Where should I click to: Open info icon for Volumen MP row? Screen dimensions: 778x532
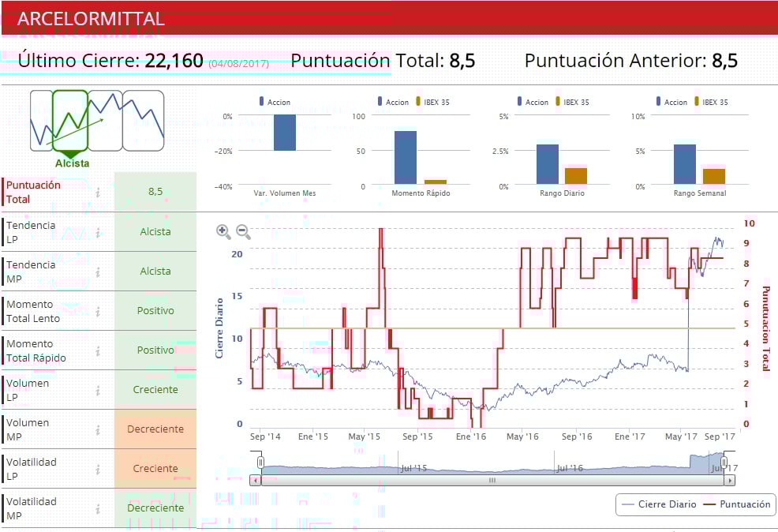(98, 429)
